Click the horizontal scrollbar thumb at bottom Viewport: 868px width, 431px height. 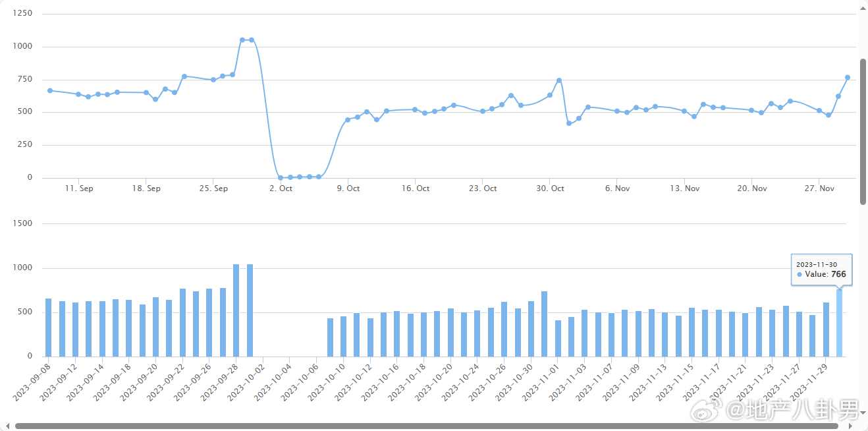coord(421,426)
